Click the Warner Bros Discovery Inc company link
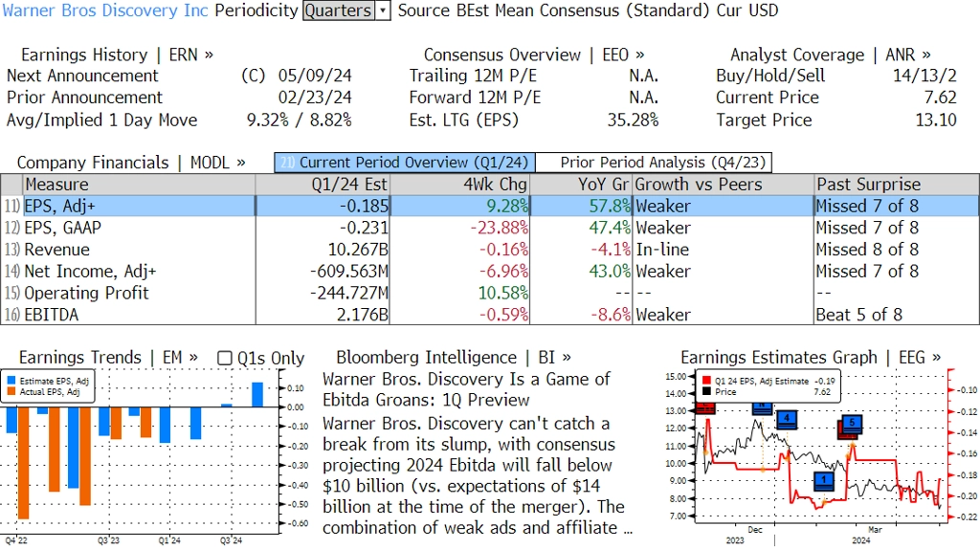 point(105,11)
